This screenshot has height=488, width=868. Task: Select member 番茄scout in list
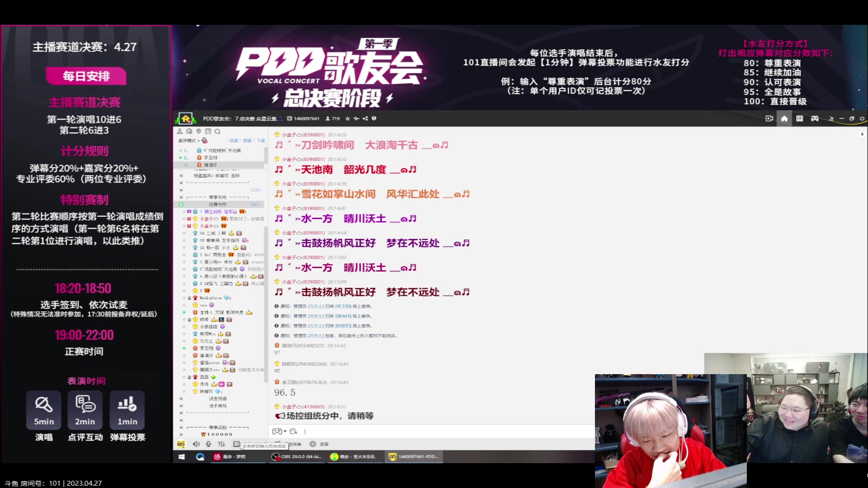tap(210, 363)
